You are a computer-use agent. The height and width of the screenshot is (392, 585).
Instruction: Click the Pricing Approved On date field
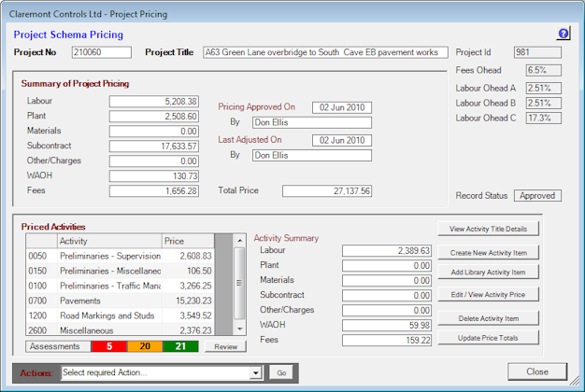click(342, 107)
